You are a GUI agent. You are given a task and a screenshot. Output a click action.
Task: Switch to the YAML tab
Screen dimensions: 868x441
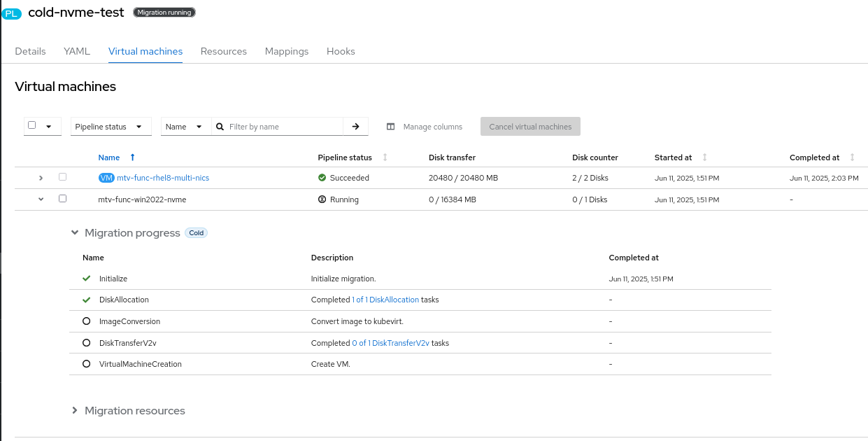click(x=77, y=51)
